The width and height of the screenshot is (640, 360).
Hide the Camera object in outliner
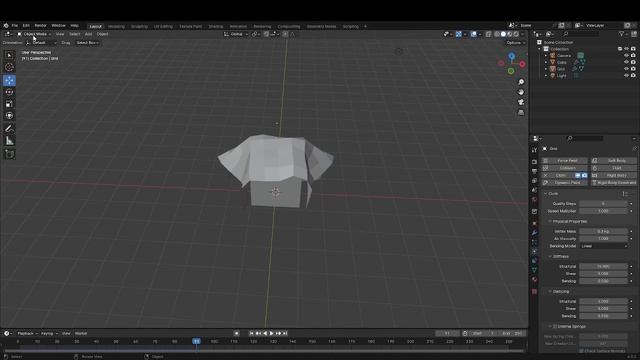626,56
